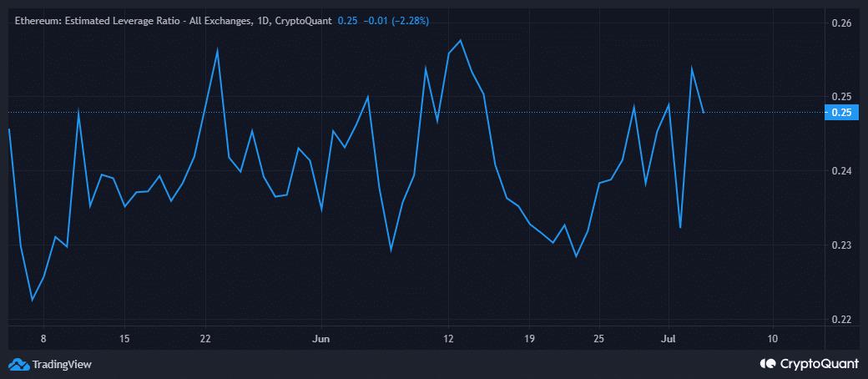The width and height of the screenshot is (868, 379).
Task: Open the CryptoQuant brand text link
Action: pyautogui.click(x=818, y=364)
